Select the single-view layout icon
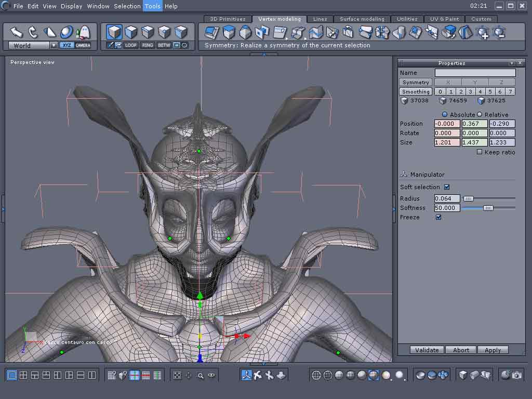The height and width of the screenshot is (399, 532). (x=12, y=375)
